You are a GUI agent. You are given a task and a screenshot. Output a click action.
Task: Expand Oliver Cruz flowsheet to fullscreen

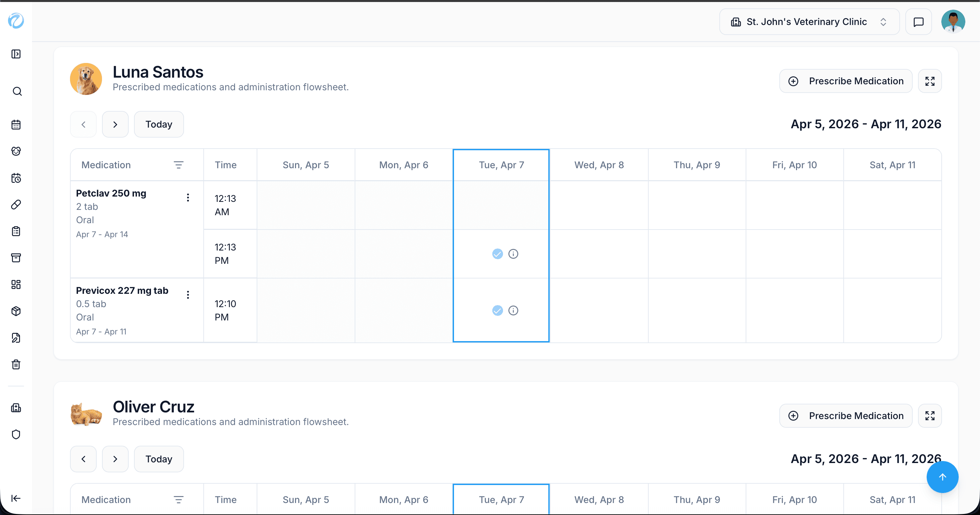click(930, 415)
